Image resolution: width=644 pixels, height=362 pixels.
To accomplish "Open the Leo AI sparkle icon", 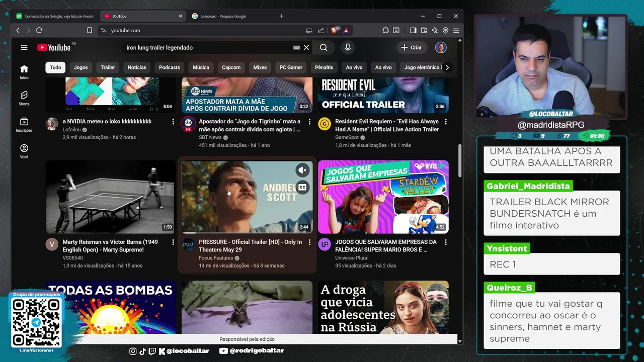I will 435,30.
